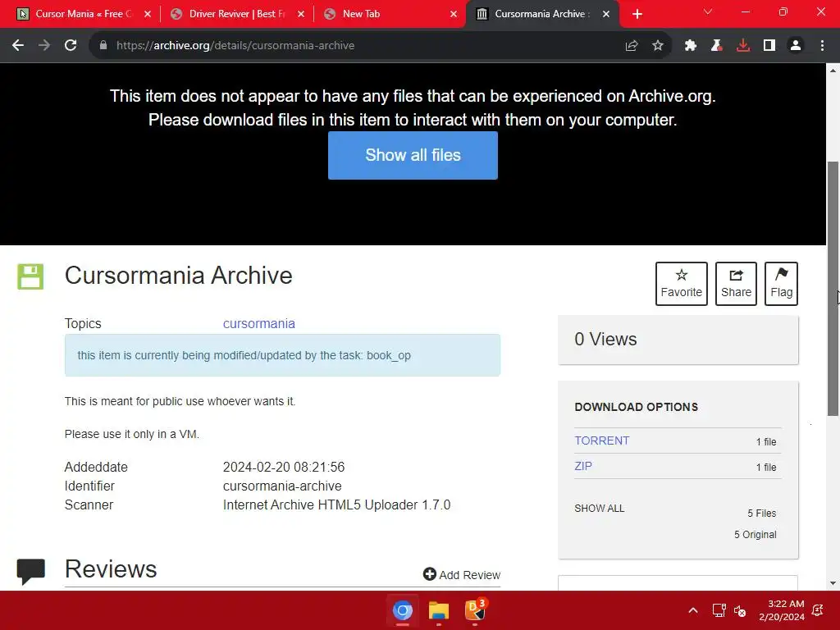Open the Chrome Labs flask icon
Viewport: 840px width, 630px height.
coord(717,46)
